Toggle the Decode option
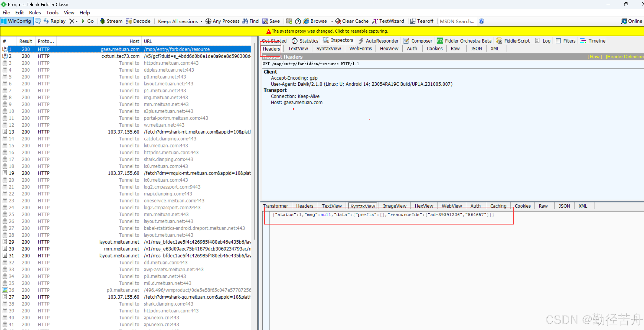 [138, 21]
